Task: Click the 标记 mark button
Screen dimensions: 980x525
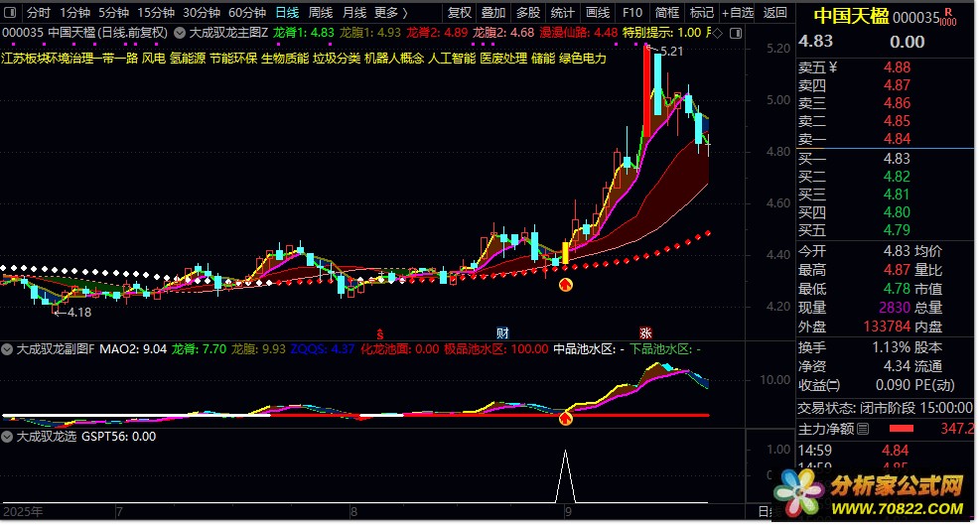Action: point(701,12)
